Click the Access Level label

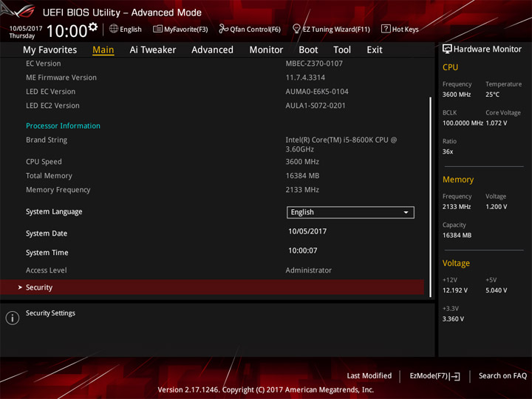pos(46,270)
